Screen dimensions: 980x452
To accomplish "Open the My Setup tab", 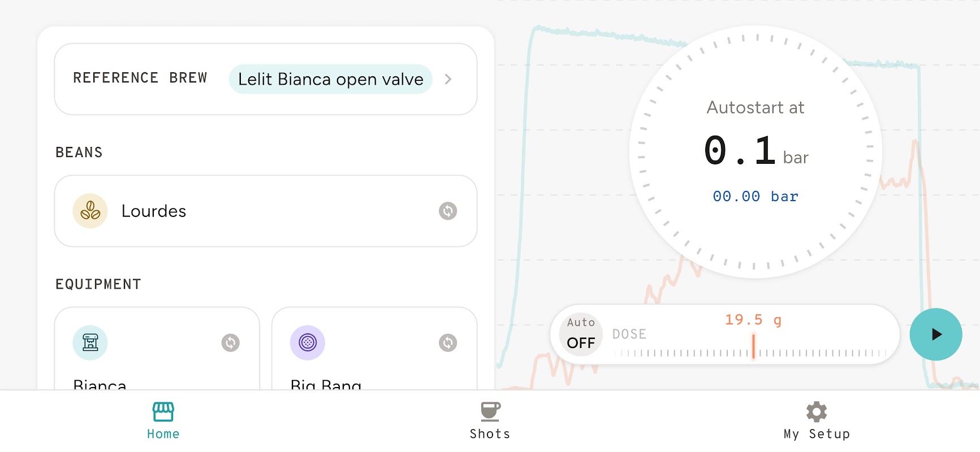I will click(817, 433).
